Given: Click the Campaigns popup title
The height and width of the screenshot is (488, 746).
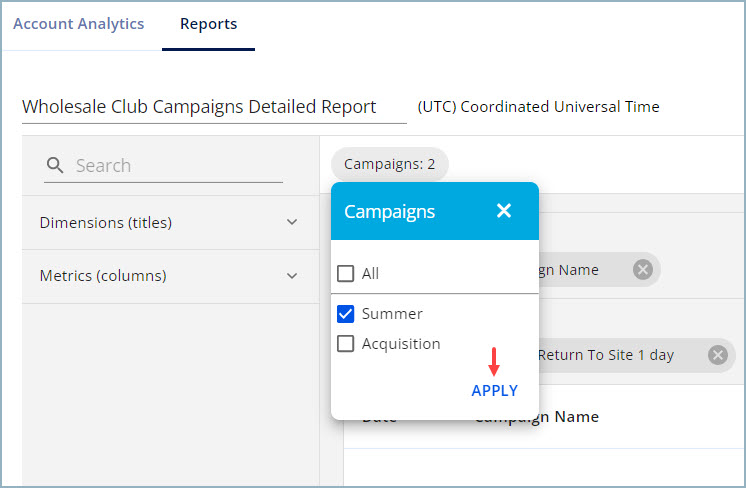Looking at the screenshot, I should point(390,212).
